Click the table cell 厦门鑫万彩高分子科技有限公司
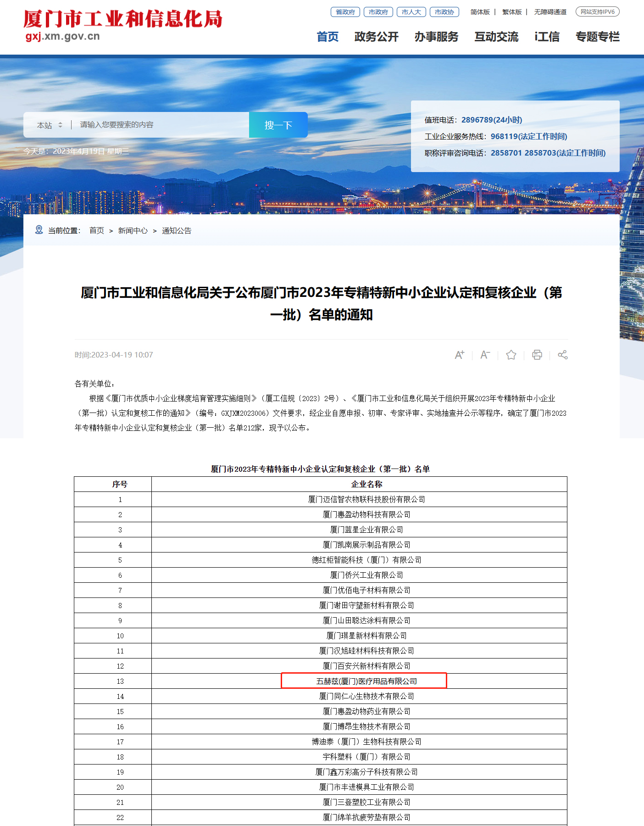644x826 pixels. point(359,772)
